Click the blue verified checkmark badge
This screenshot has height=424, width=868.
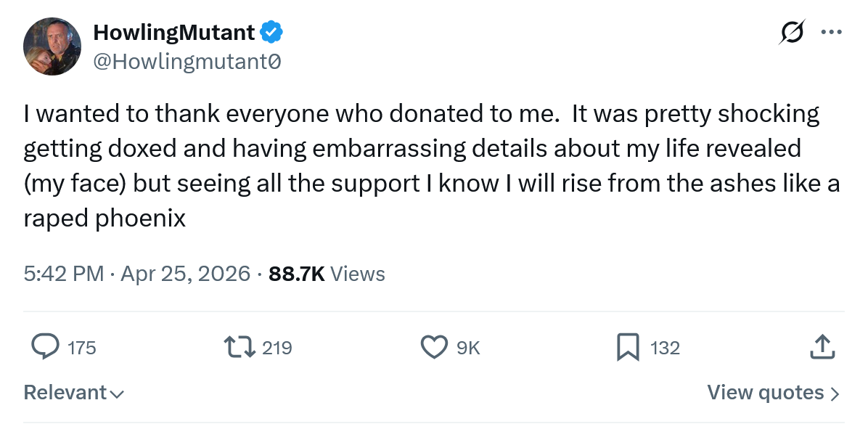pos(272,33)
